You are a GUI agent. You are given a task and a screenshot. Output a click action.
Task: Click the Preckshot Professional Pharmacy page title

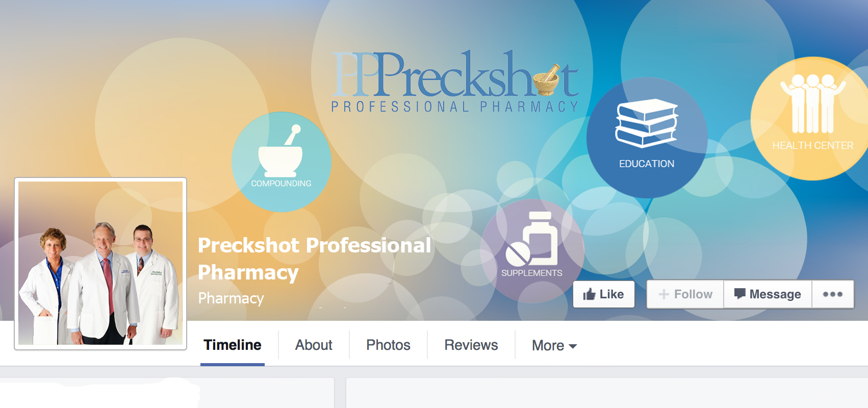coord(314,259)
